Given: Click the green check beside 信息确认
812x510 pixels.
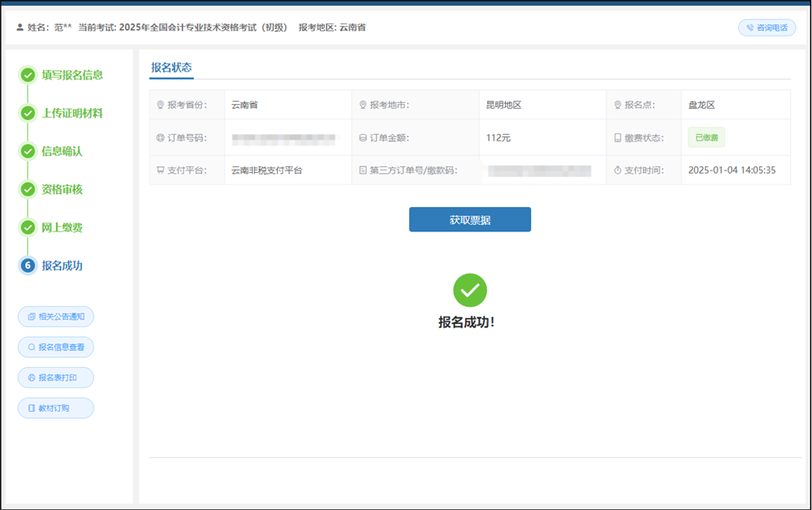Looking at the screenshot, I should 28,151.
